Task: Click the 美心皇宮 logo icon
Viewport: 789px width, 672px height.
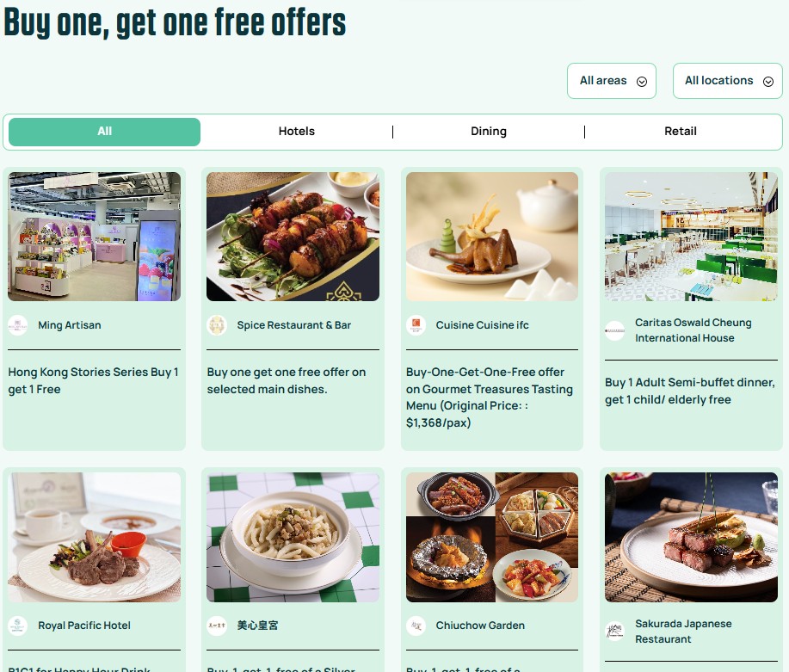Action: tap(217, 626)
